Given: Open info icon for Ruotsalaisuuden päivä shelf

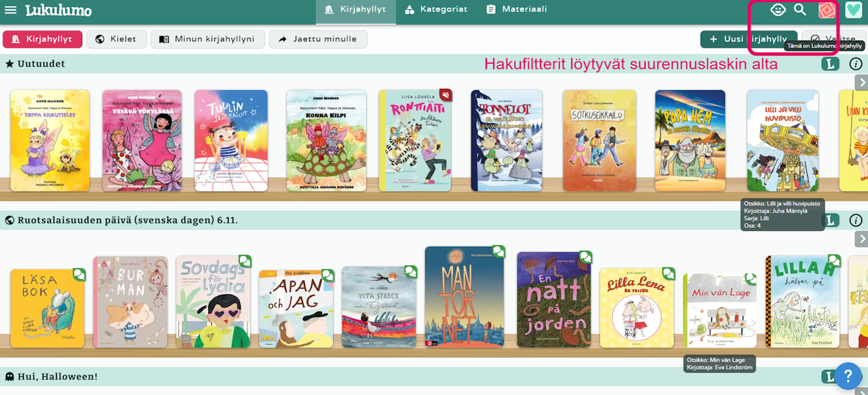Looking at the screenshot, I should tap(856, 220).
